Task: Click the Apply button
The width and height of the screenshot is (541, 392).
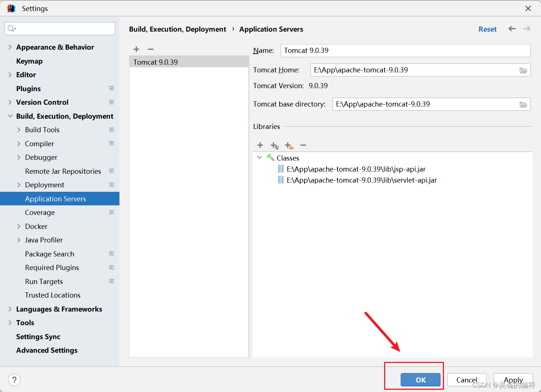Action: point(513,380)
